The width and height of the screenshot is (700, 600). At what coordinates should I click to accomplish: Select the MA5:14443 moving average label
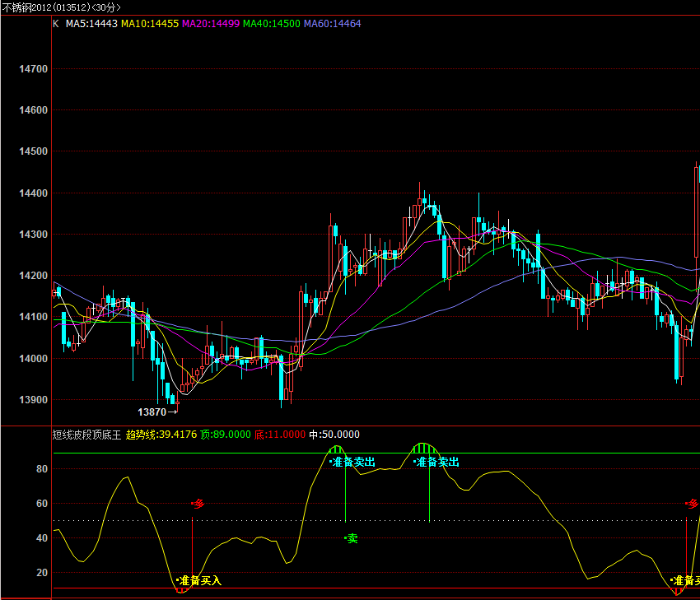point(91,24)
